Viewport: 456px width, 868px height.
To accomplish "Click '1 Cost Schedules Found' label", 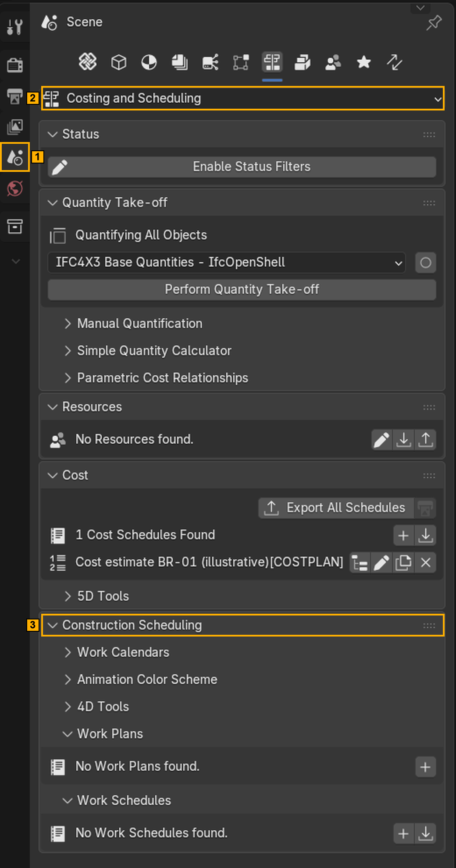I will pyautogui.click(x=146, y=535).
